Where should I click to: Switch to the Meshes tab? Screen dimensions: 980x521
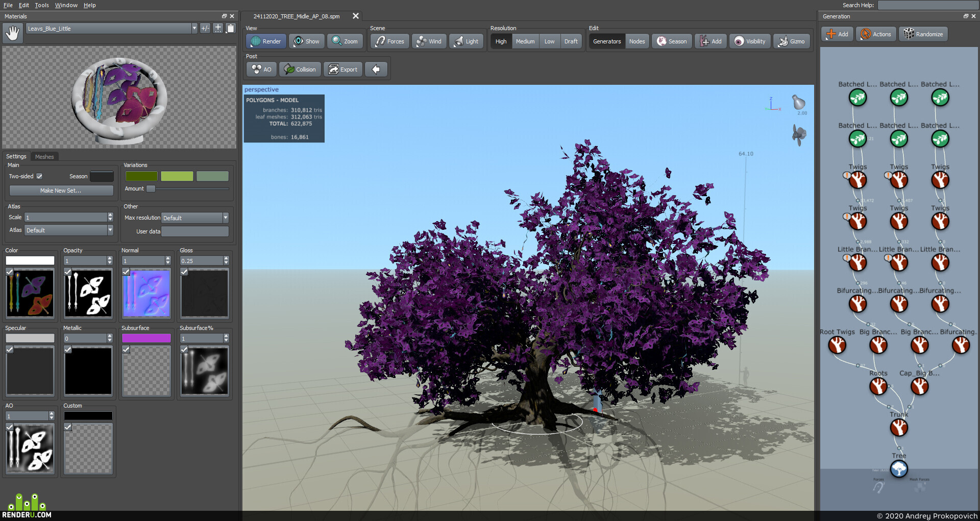tap(44, 157)
